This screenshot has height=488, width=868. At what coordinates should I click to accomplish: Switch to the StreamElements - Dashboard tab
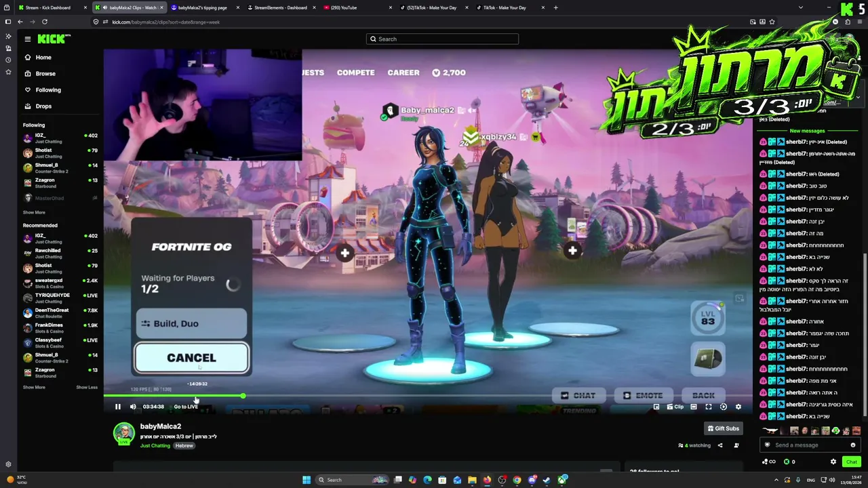click(281, 7)
